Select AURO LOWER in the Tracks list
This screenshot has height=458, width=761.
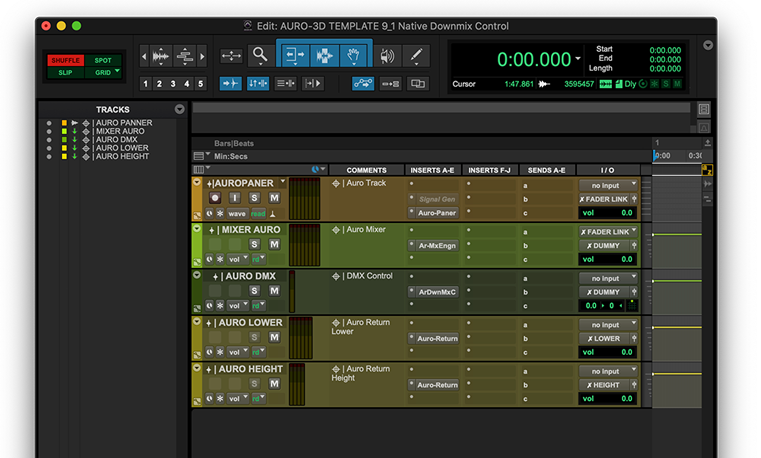121,148
